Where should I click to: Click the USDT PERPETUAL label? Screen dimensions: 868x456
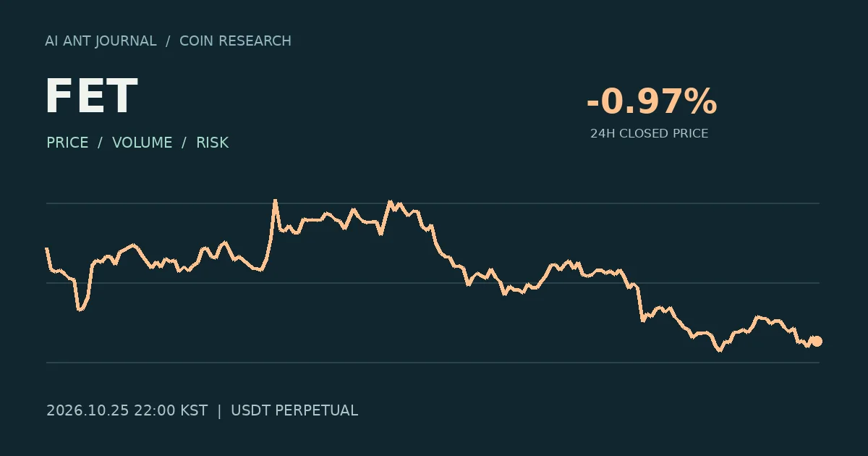(294, 410)
